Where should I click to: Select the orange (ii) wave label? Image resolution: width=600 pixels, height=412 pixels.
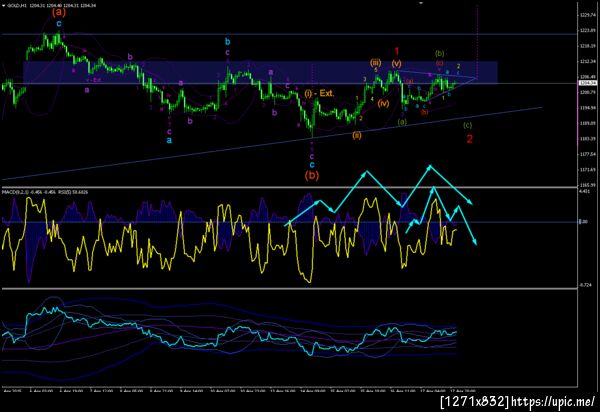click(357, 135)
